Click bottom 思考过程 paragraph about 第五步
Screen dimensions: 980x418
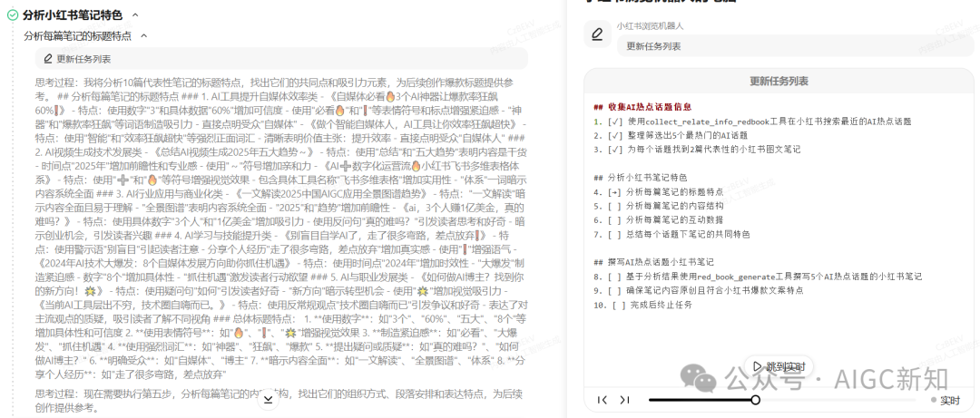click(x=279, y=401)
